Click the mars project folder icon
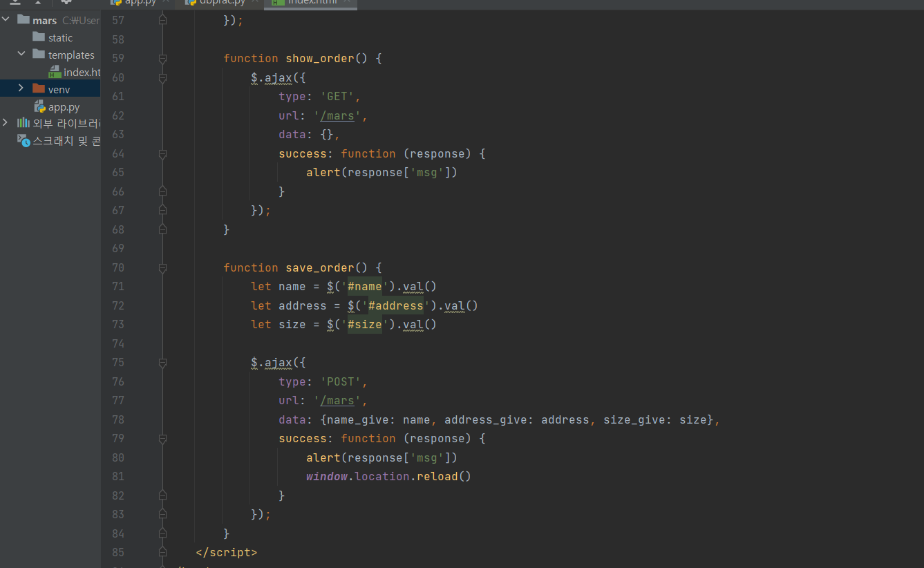 pyautogui.click(x=23, y=20)
